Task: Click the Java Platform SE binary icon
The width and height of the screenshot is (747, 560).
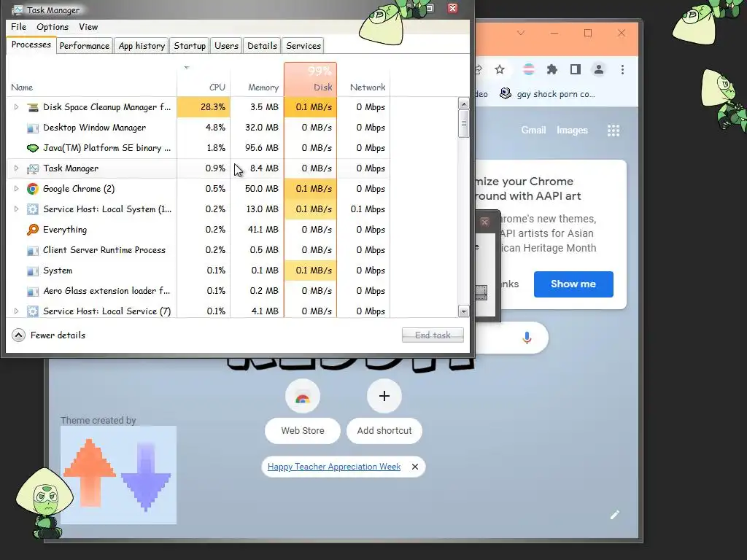Action: coord(32,148)
